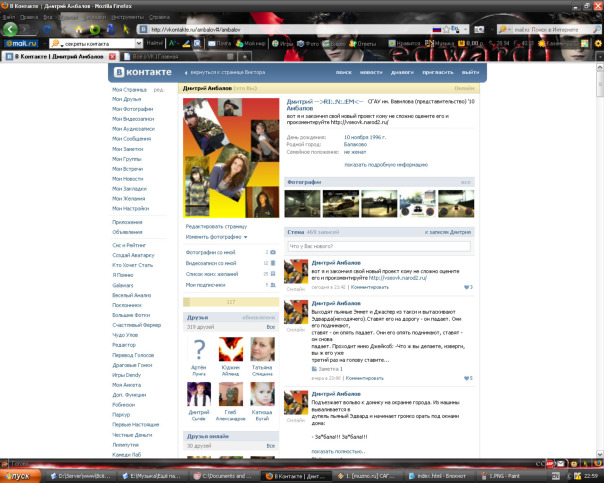Click the heart like icon on second wall post
Screen dimensions: 604x483
pos(466,378)
